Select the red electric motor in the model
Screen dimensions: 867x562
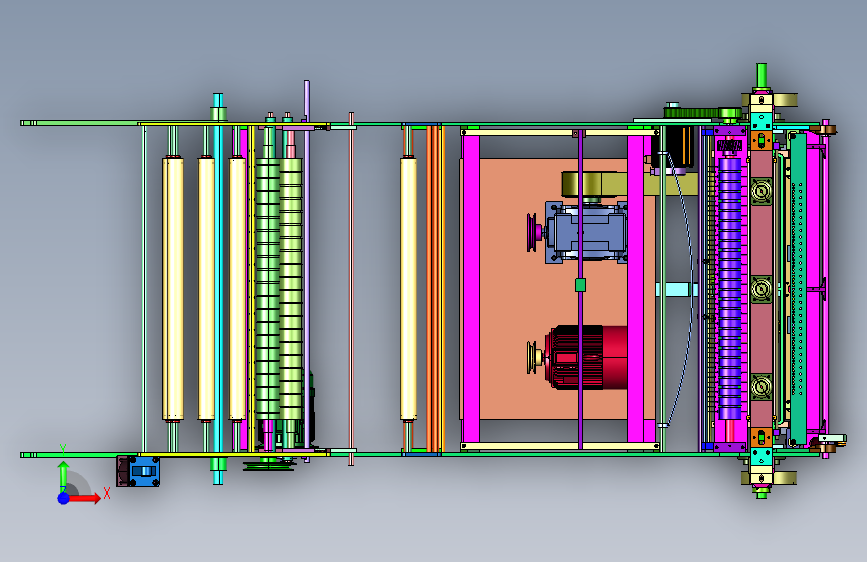tap(586, 357)
